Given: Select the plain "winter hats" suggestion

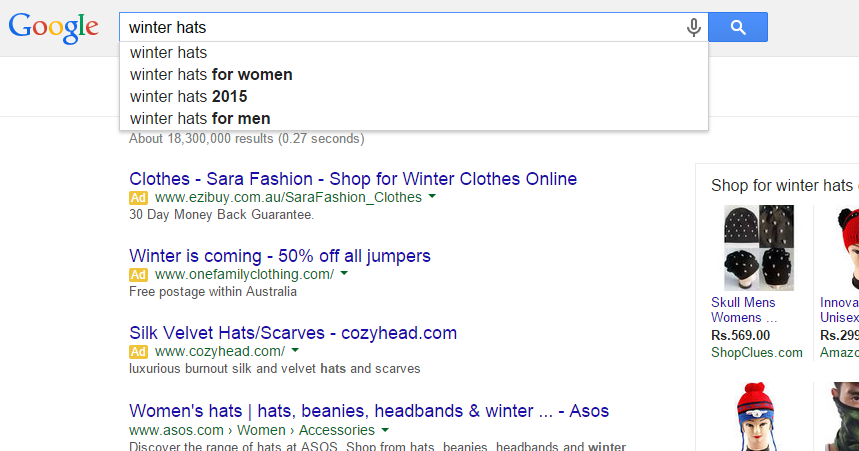Looking at the screenshot, I should tap(414, 53).
